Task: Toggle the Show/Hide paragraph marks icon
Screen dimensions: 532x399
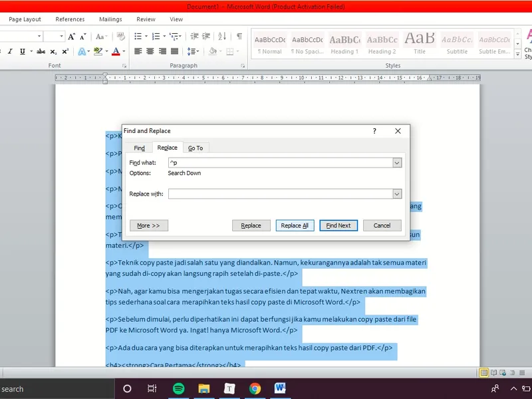Action: 238,35
